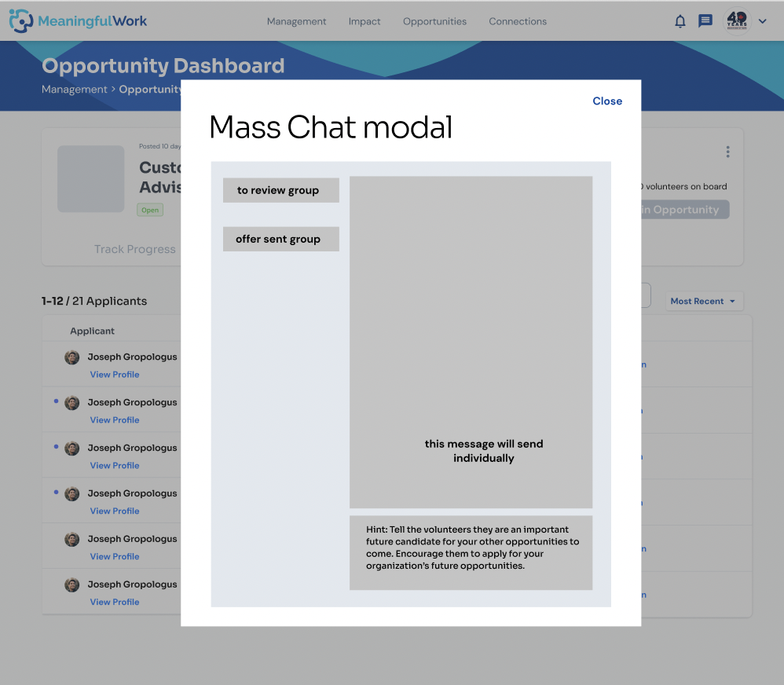The width and height of the screenshot is (784, 685).
Task: Click the volunteers on board text
Action: (686, 186)
